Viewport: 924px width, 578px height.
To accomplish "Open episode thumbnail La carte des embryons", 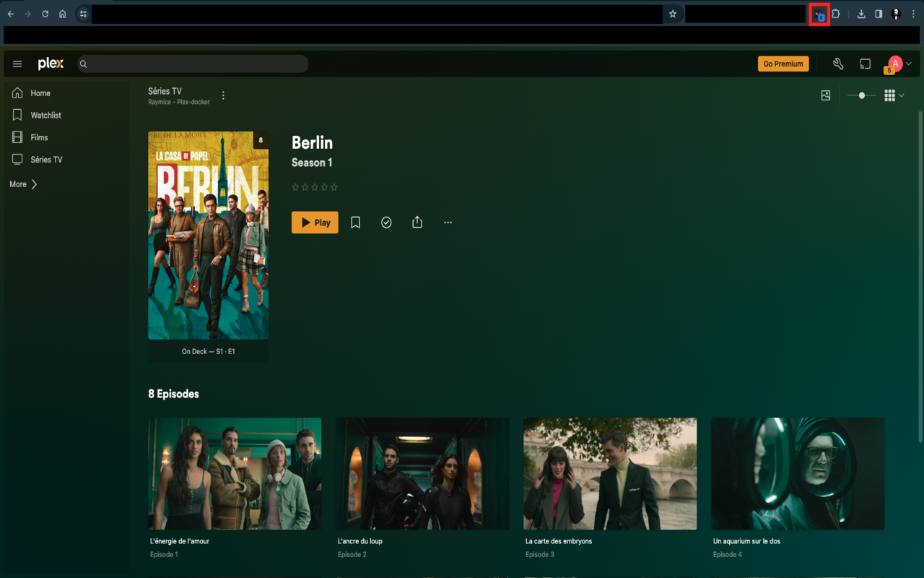I will pos(610,473).
